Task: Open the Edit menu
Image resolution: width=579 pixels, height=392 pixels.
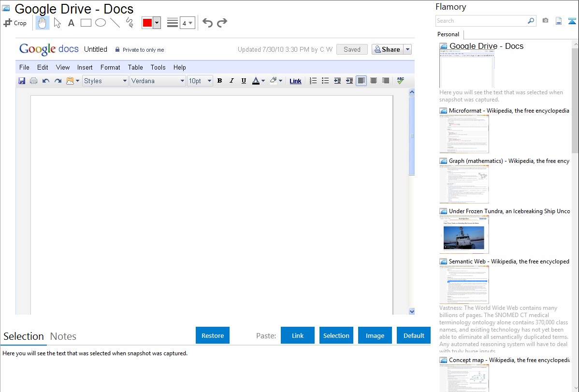Action: click(43, 67)
